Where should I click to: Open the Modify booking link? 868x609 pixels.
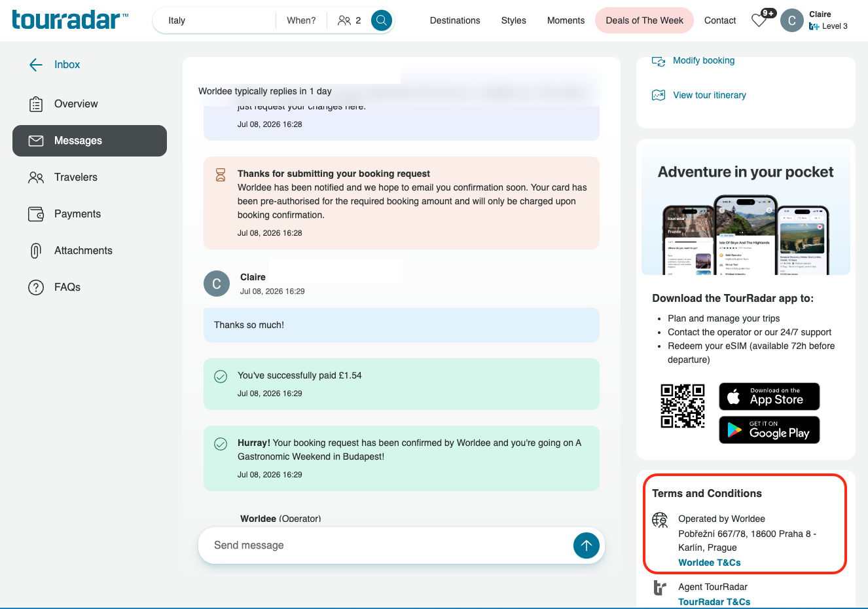704,60
